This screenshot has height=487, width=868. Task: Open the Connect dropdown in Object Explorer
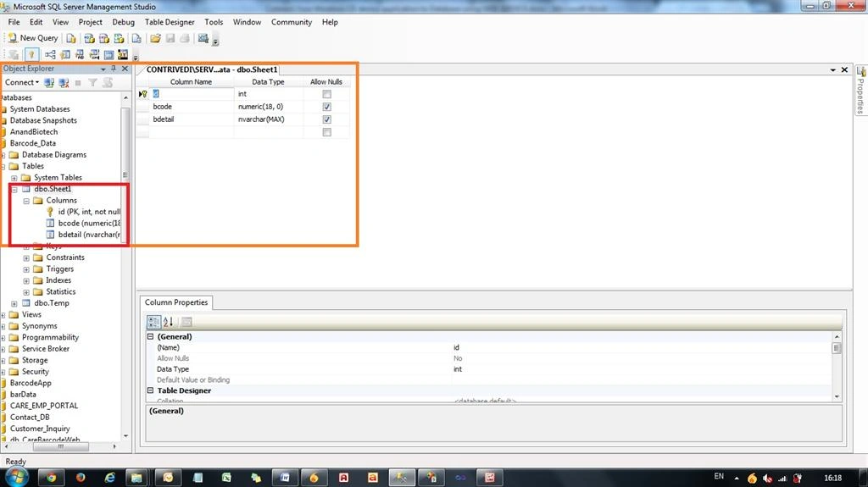pyautogui.click(x=22, y=82)
